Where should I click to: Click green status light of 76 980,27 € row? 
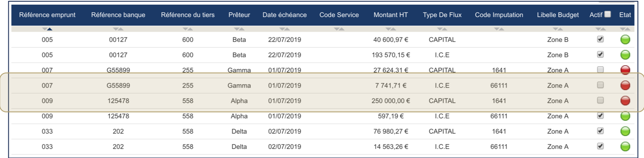pos(625,131)
